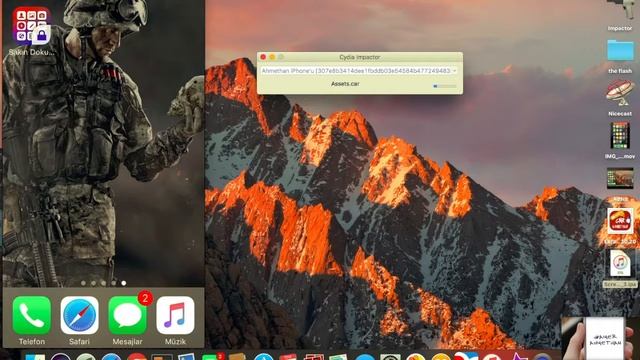This screenshot has height=360, width=640.
Task: Open the Müzik app on the iPhone
Action: click(x=176, y=316)
